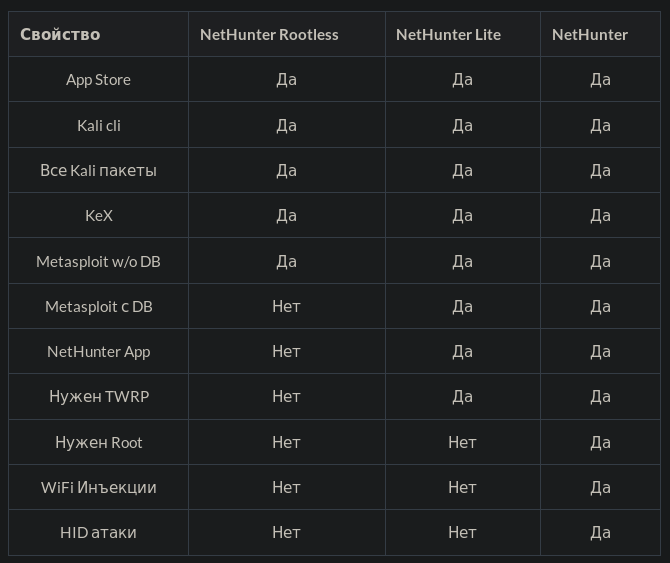
Task: Select the NetHunter App row label
Action: tap(98, 351)
